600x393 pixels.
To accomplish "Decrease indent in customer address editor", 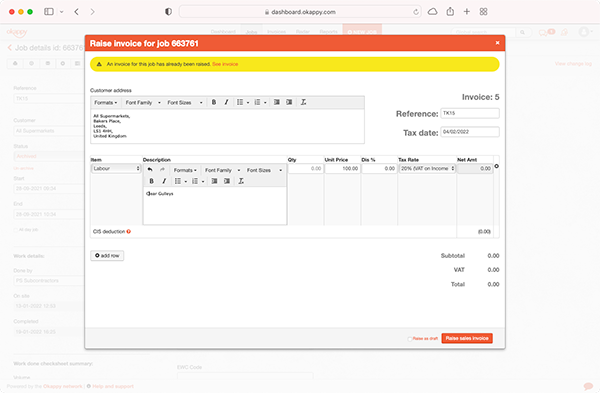I will [277, 102].
